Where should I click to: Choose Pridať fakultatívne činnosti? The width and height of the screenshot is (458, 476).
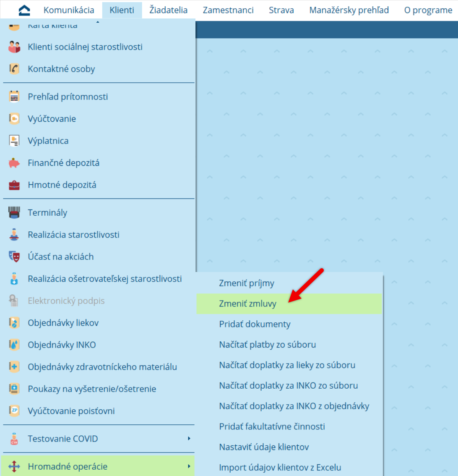(x=290, y=427)
